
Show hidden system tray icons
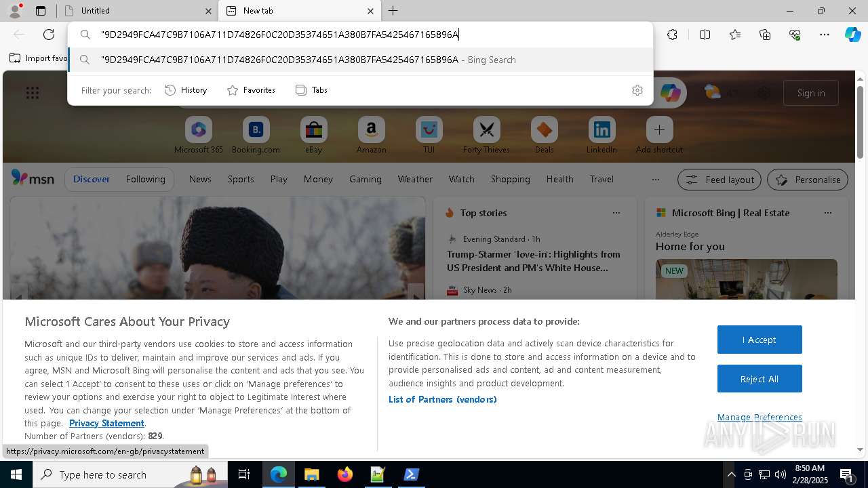pos(731,474)
